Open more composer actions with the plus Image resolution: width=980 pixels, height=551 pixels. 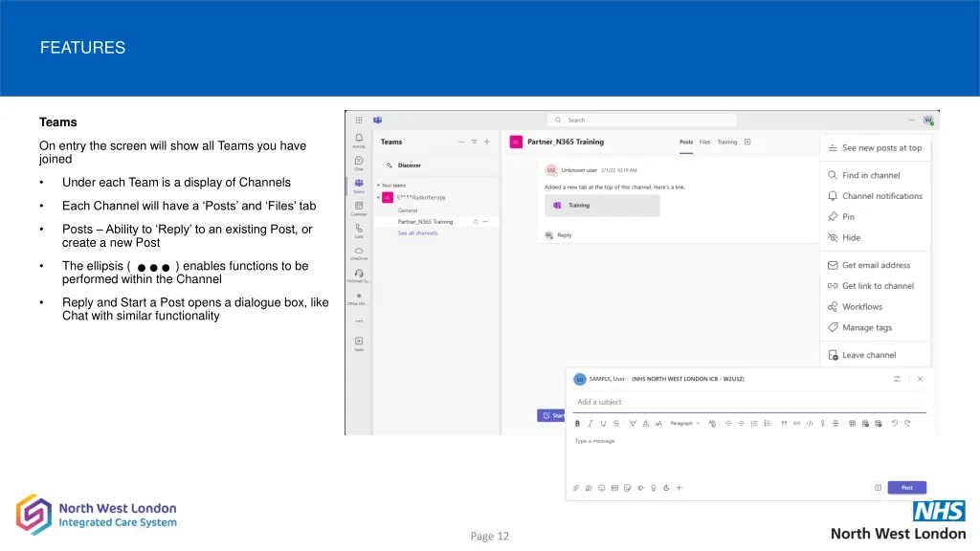coord(679,488)
